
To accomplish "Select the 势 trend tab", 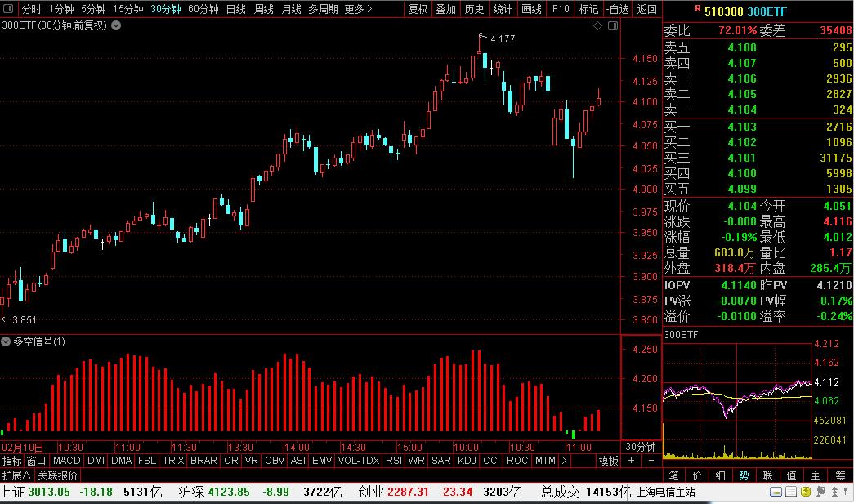I will pos(744,475).
